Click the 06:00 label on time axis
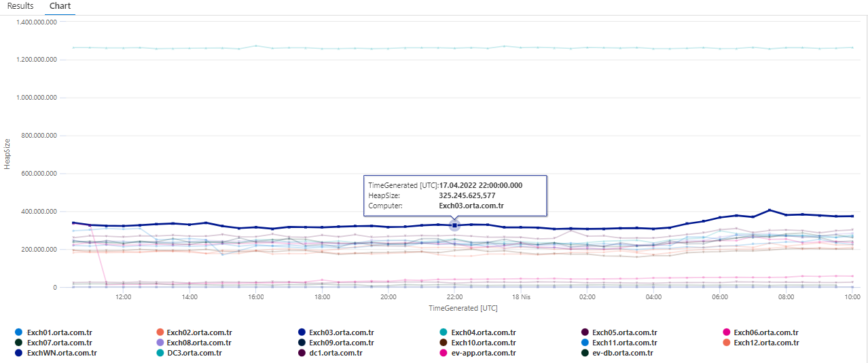This screenshot has height=363, width=868. [720, 297]
